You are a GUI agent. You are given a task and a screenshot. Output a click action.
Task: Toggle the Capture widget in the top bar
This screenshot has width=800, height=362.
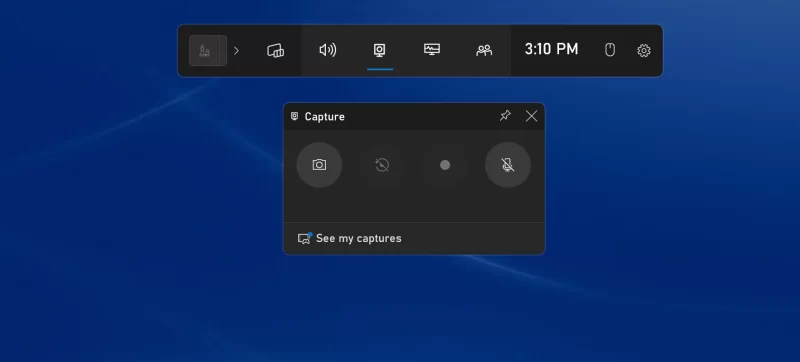coord(380,50)
